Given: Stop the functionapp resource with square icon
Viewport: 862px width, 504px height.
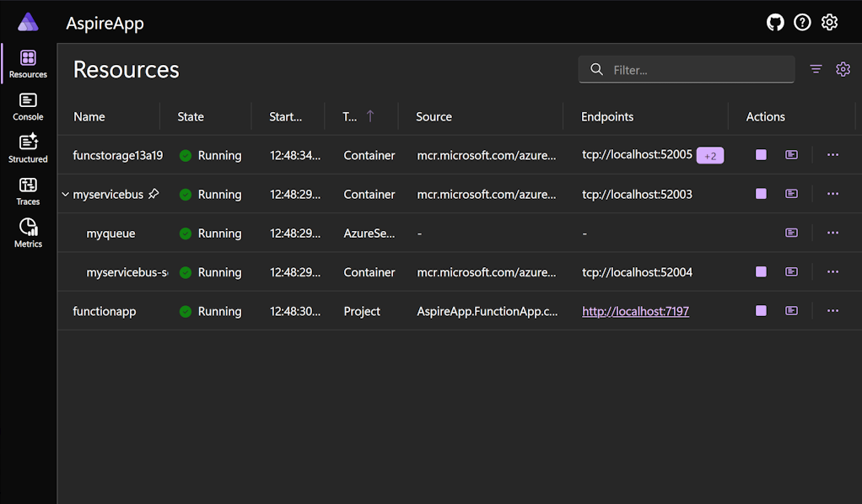Looking at the screenshot, I should point(760,310).
